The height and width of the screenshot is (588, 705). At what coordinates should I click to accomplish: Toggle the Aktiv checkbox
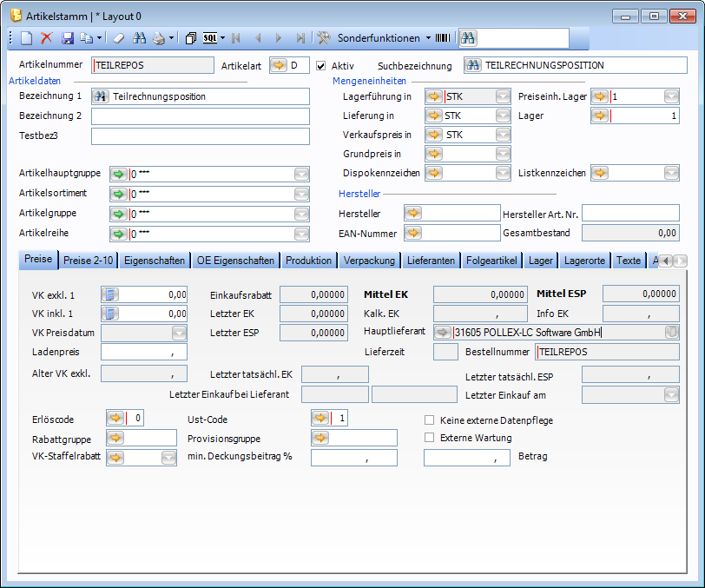(x=321, y=65)
